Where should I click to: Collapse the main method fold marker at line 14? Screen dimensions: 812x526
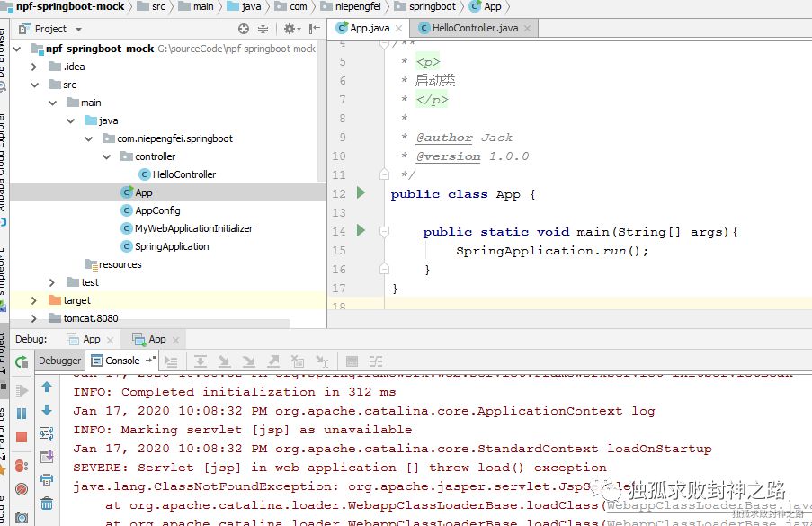coord(384,231)
